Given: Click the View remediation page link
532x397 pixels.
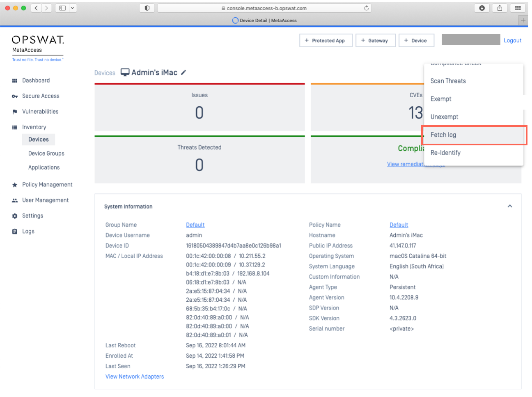Looking at the screenshot, I should (x=416, y=164).
